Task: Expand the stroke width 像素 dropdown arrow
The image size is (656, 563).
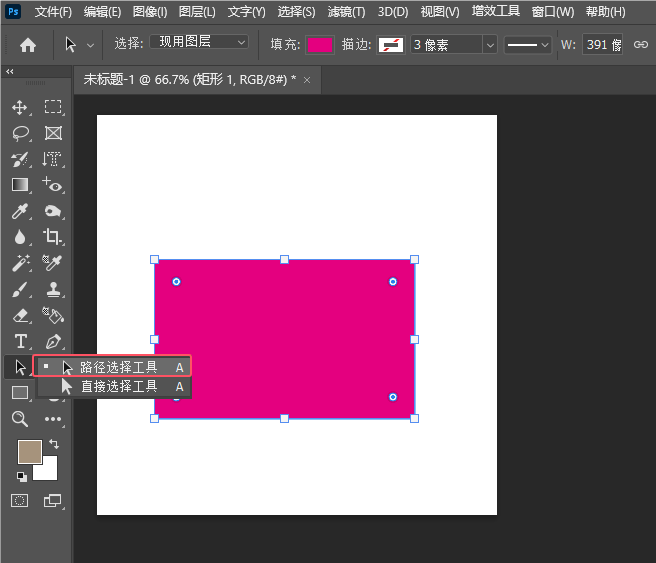Action: point(490,44)
